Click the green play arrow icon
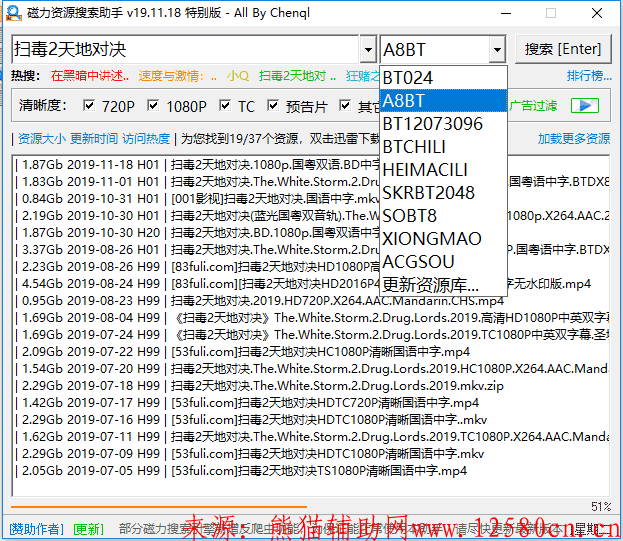Viewport: 623px width, 541px height. [x=585, y=105]
